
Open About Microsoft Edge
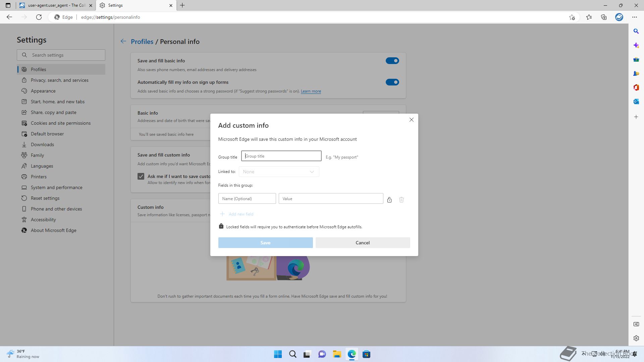pyautogui.click(x=61, y=230)
